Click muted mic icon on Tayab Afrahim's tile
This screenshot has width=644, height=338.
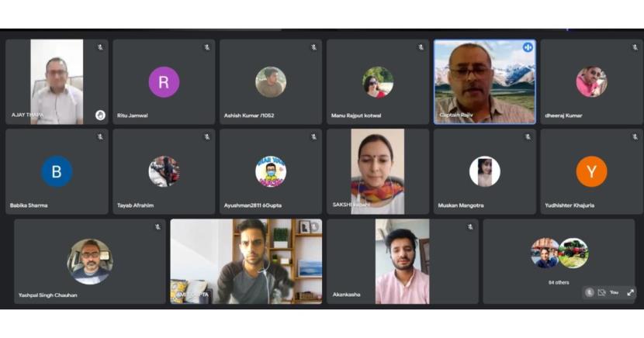coord(207,137)
